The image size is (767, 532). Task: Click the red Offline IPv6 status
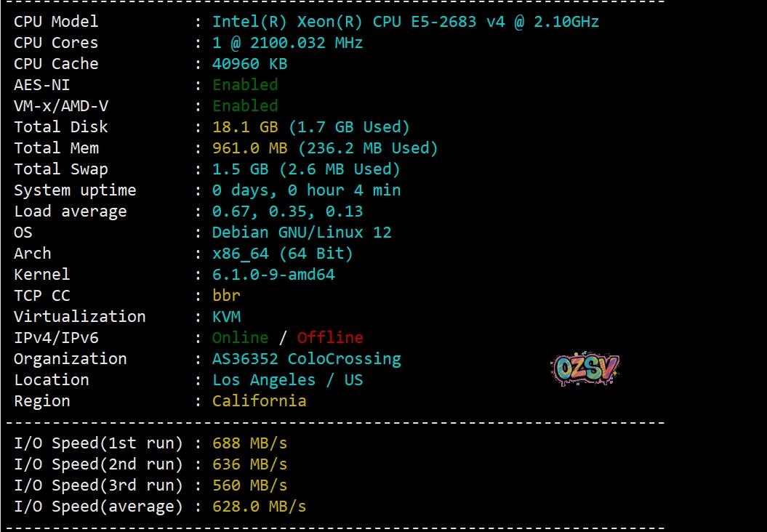point(330,338)
